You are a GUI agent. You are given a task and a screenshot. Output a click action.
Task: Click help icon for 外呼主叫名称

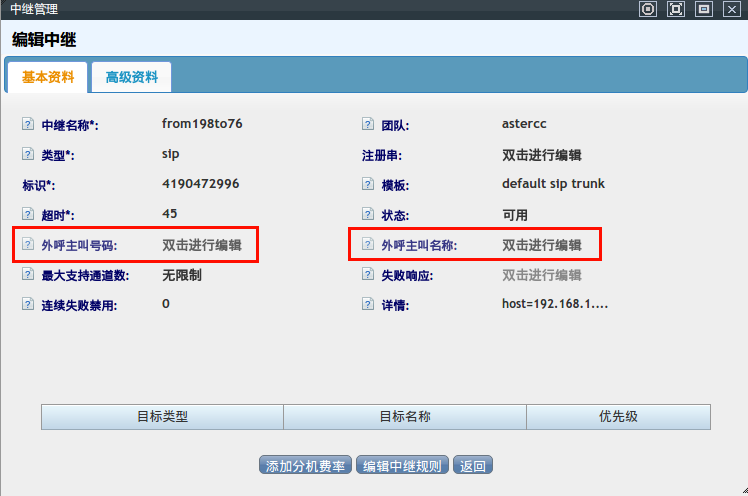[368, 245]
